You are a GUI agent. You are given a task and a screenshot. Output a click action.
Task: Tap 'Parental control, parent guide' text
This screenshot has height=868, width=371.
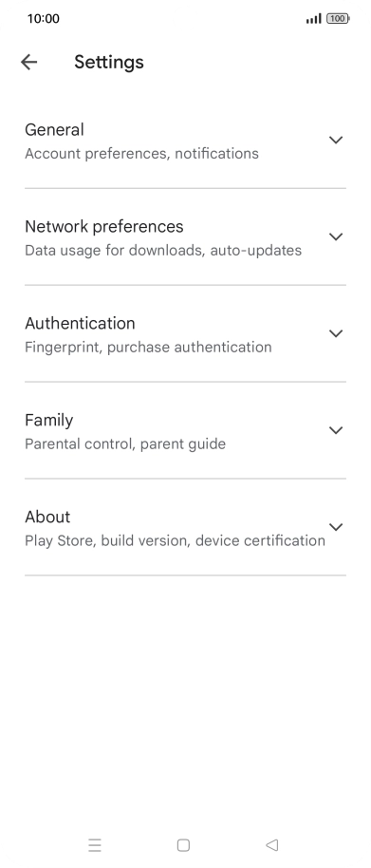tap(125, 443)
